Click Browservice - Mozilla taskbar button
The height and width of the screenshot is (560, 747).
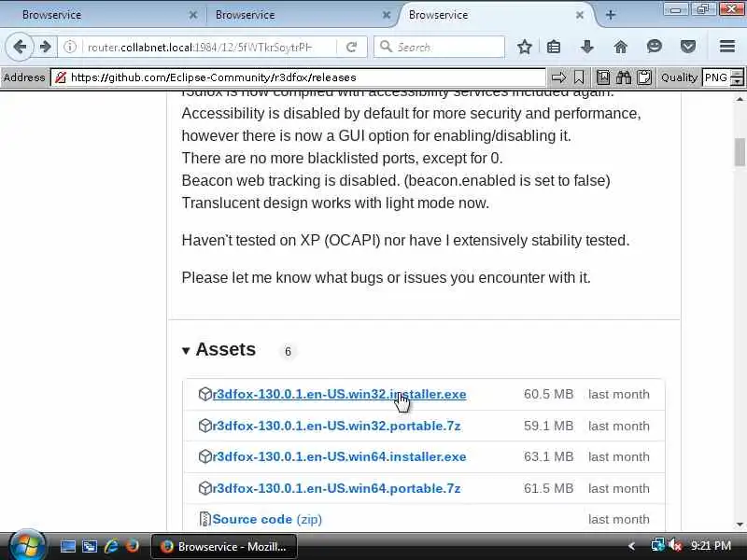point(224,546)
